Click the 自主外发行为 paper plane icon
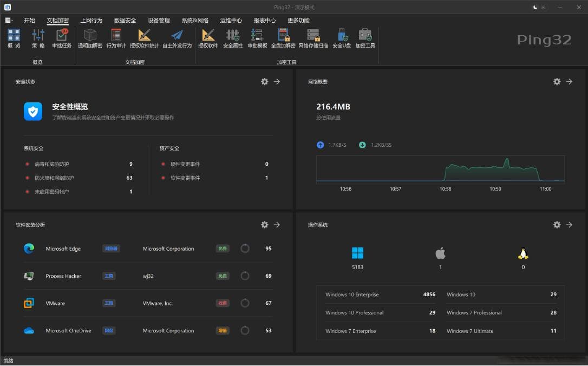Image resolution: width=588 pixels, height=366 pixels. click(x=177, y=38)
